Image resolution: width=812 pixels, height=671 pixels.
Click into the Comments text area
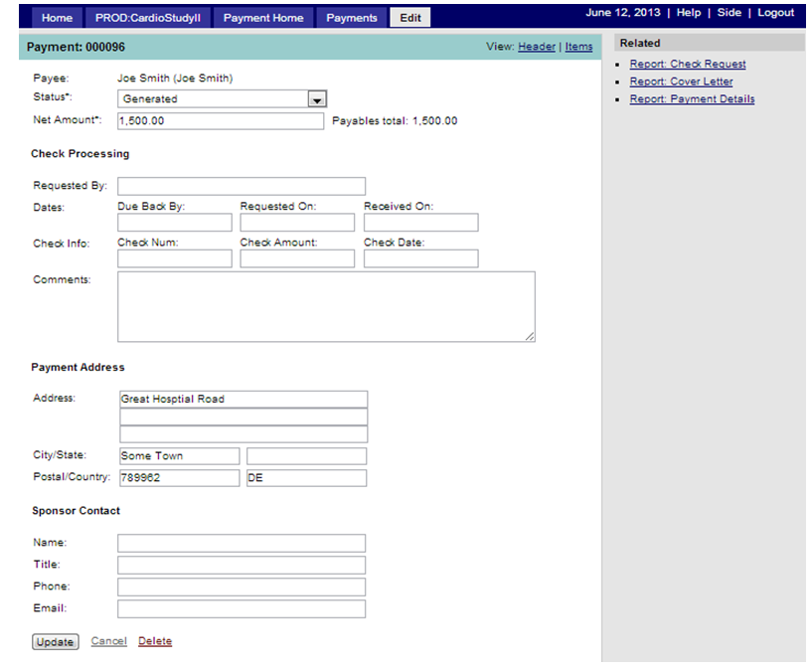tap(325, 307)
